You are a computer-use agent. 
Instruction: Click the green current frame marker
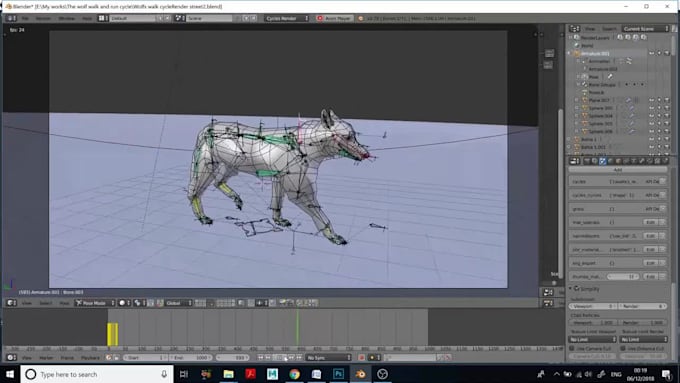click(298, 327)
